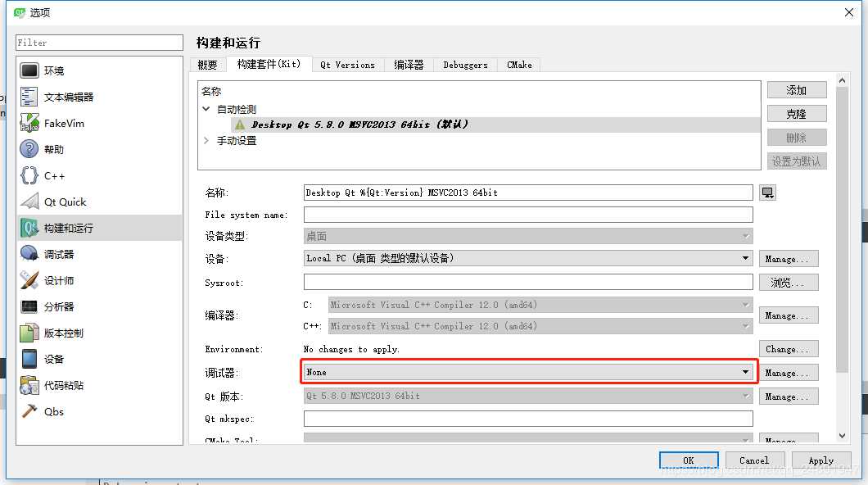Screen dimensions: 868x485
Task: Click the 删除 button
Action: click(797, 138)
